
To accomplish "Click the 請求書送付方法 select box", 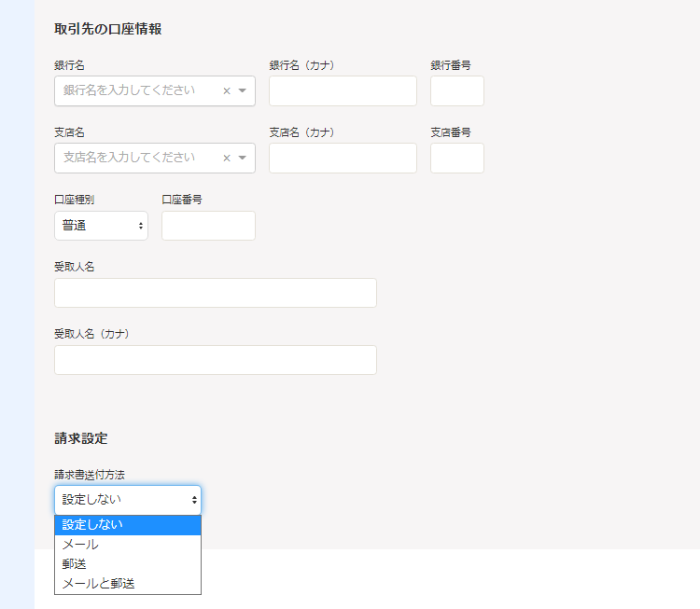I will click(x=127, y=500).
